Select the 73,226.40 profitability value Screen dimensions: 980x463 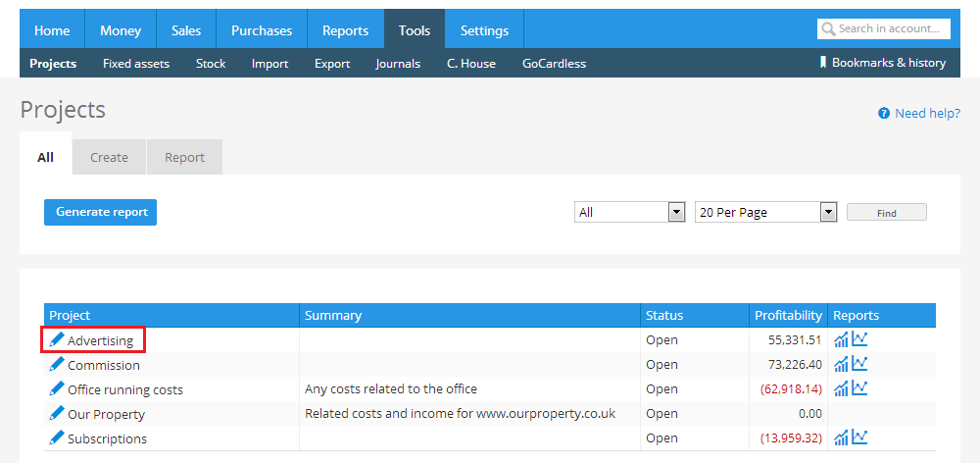[795, 364]
